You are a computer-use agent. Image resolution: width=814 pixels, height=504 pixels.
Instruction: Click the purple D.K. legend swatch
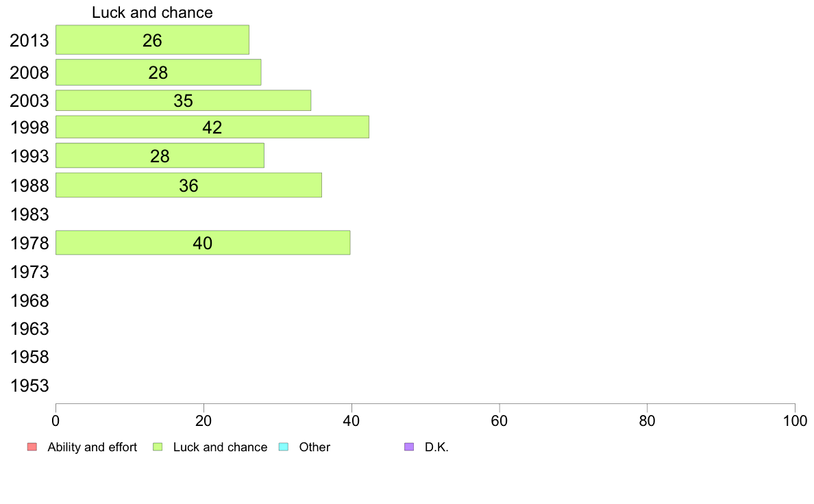409,447
